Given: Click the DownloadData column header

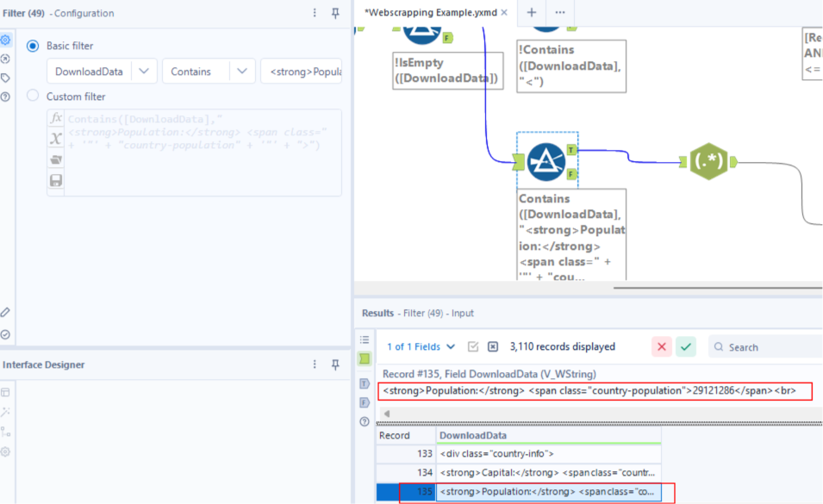Looking at the screenshot, I should pyautogui.click(x=548, y=435).
